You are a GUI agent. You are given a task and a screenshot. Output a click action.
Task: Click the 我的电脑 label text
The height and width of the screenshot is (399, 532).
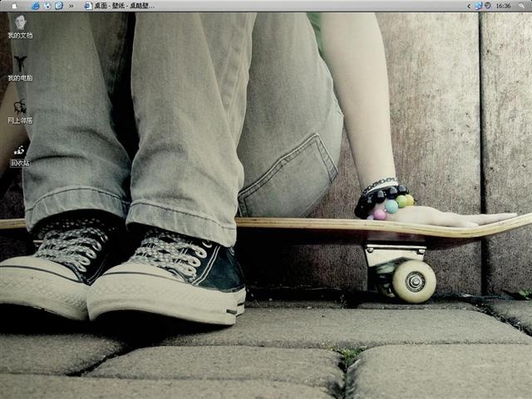coord(20,78)
